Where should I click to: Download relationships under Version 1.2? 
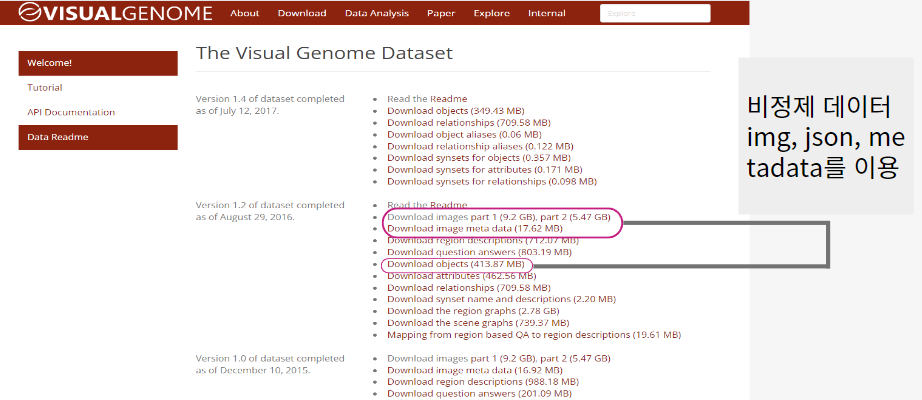(x=469, y=288)
